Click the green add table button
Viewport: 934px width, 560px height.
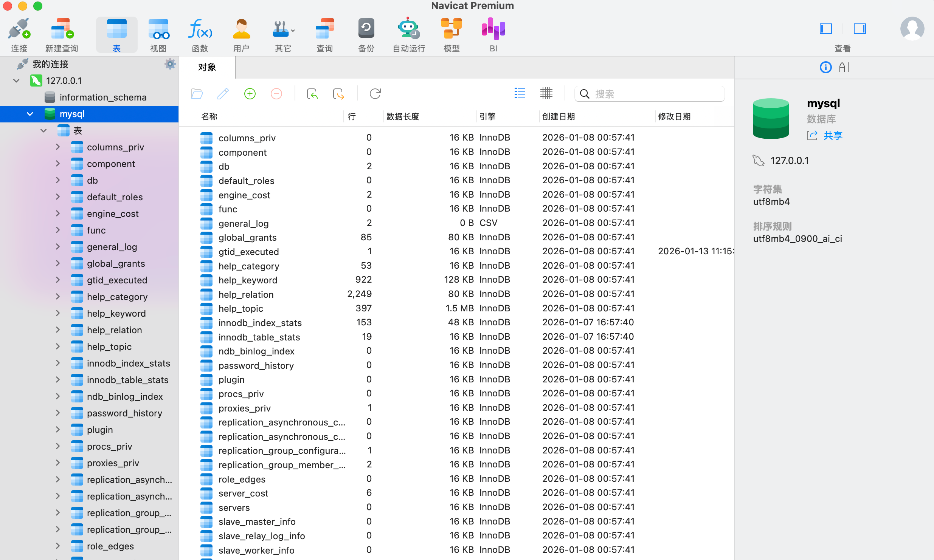click(x=250, y=94)
